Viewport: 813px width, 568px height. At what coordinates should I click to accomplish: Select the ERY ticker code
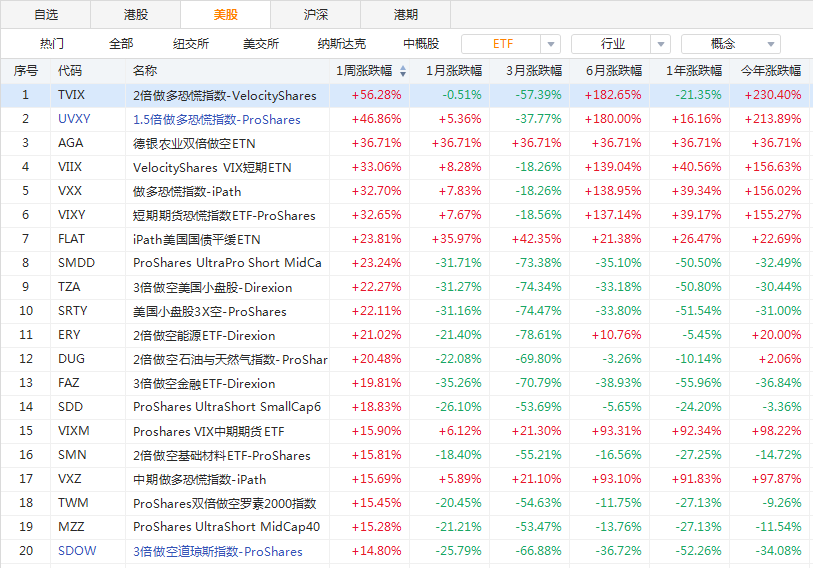coord(69,335)
